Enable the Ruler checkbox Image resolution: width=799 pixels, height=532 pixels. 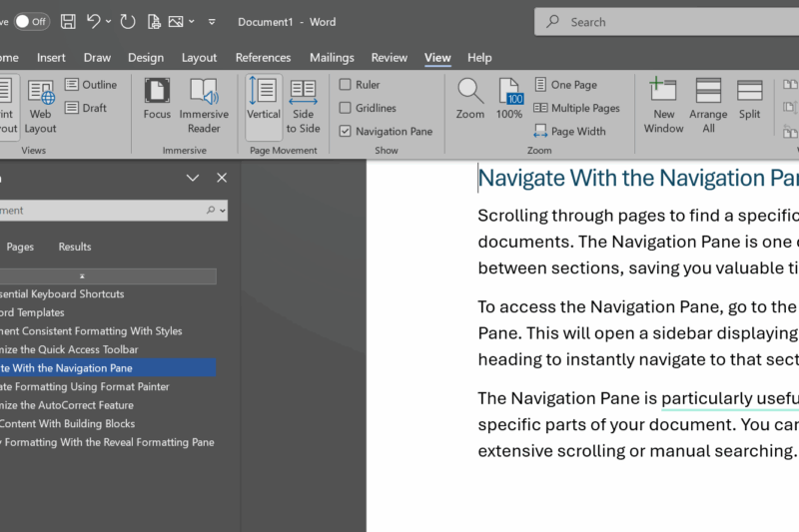point(345,85)
